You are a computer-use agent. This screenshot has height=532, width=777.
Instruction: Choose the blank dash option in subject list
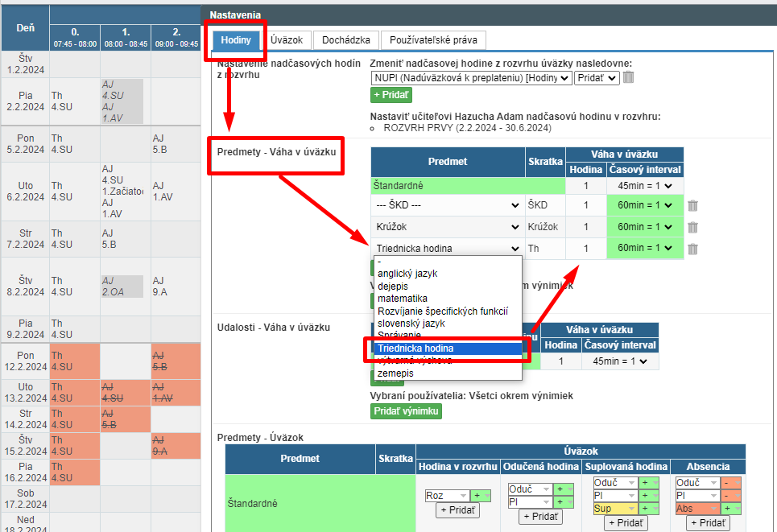[448, 262]
